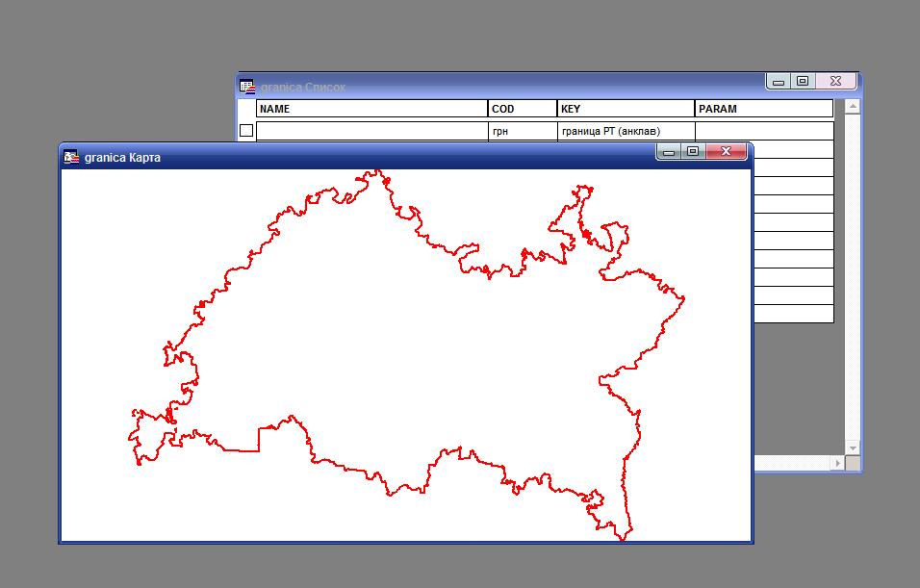Select the cell граница РТ (анклав)

click(x=626, y=131)
